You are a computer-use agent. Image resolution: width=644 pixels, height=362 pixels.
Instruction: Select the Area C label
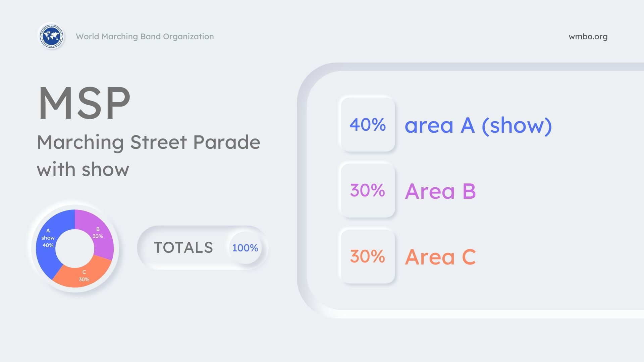(440, 257)
